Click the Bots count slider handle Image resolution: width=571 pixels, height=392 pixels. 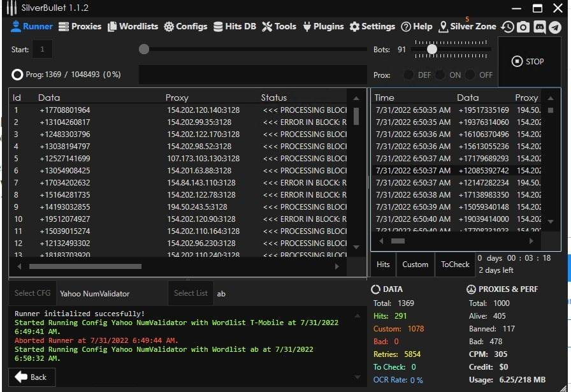tap(432, 49)
